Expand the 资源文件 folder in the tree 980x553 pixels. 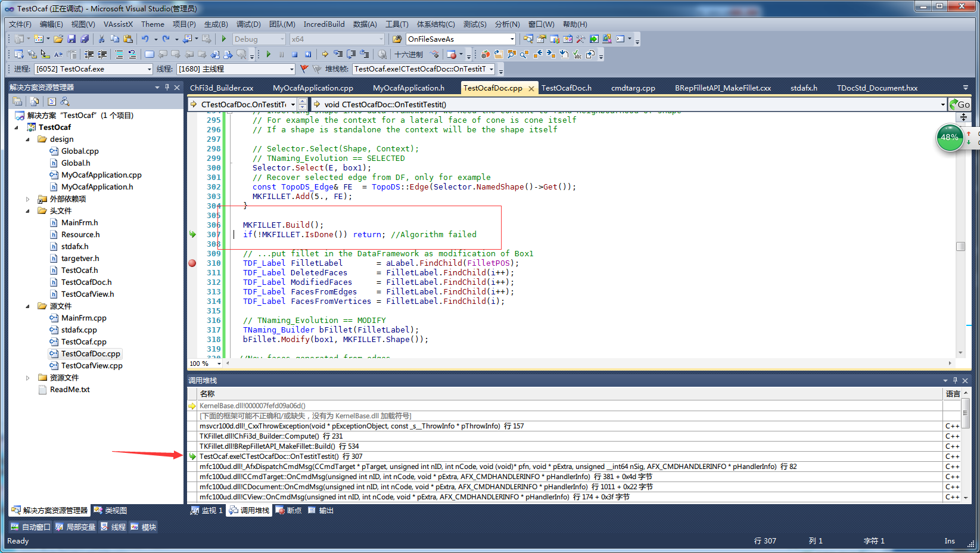[27, 378]
